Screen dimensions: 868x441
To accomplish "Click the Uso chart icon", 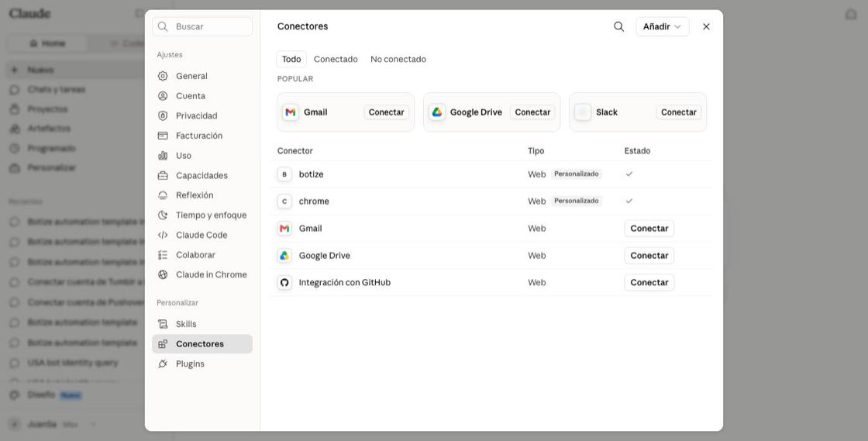I will click(163, 156).
